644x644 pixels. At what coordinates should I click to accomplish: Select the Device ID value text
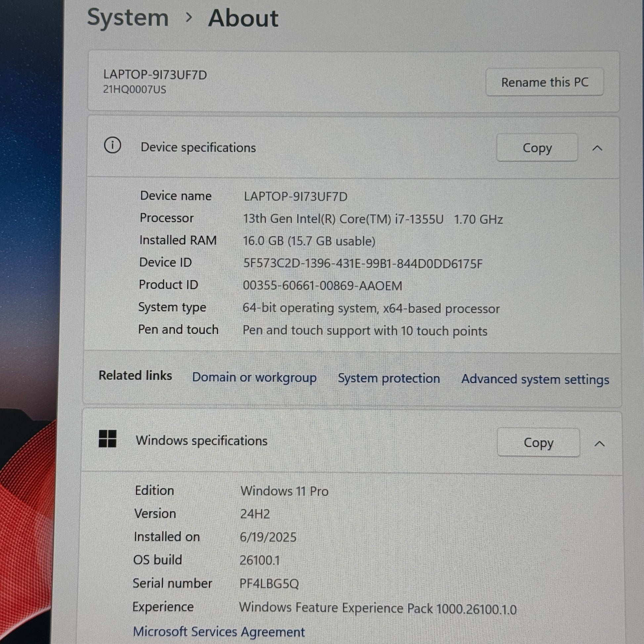pos(362,264)
